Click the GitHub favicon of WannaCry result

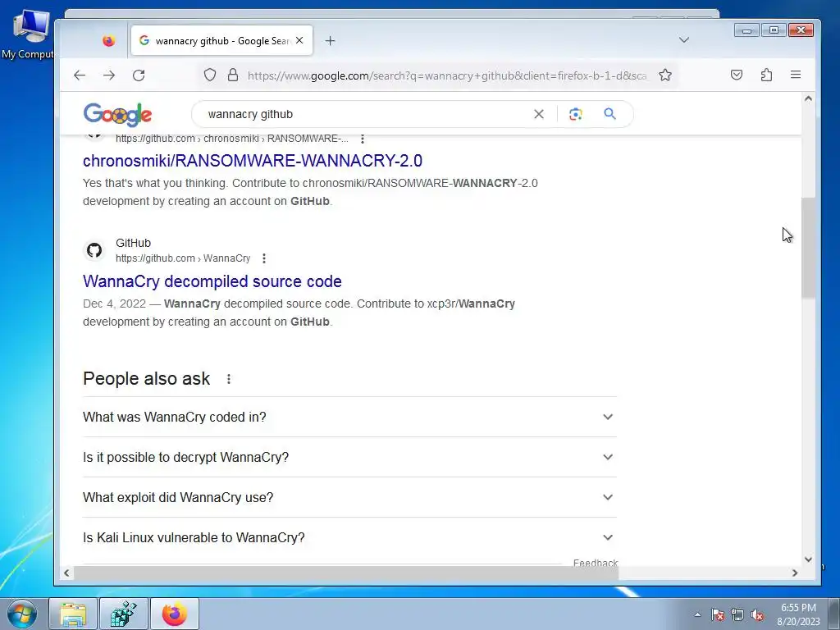click(94, 250)
